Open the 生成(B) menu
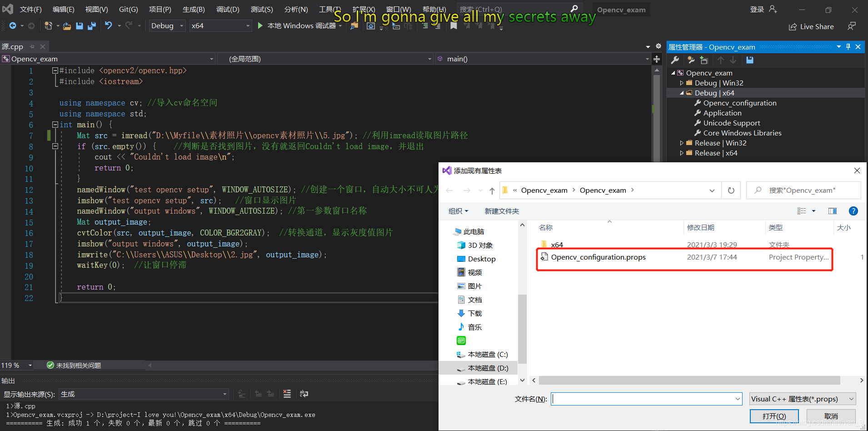 coord(194,10)
